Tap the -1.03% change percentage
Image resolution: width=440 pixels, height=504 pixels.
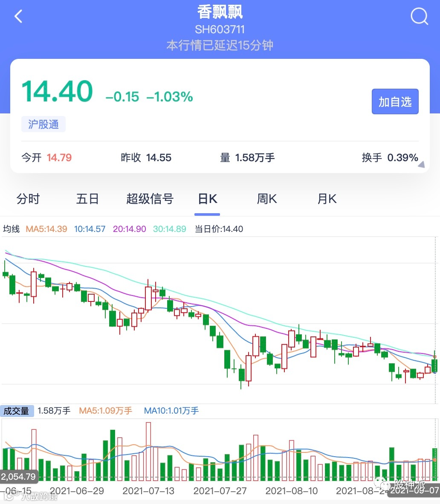(170, 96)
